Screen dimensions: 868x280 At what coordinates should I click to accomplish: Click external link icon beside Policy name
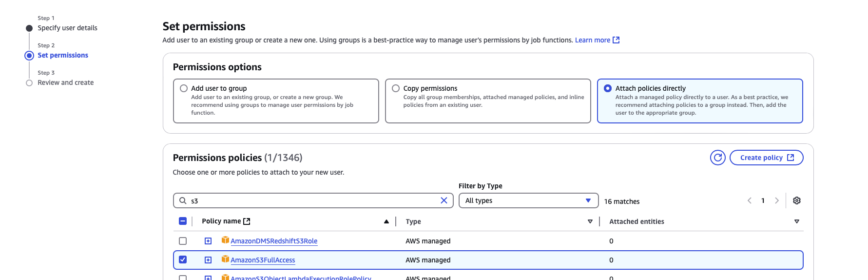247,221
